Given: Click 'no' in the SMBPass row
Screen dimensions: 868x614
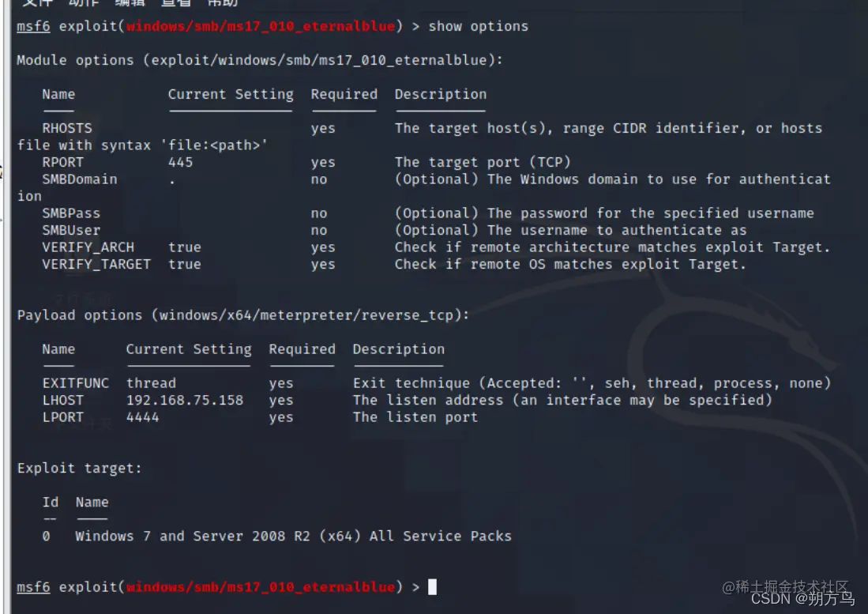Looking at the screenshot, I should point(319,213).
